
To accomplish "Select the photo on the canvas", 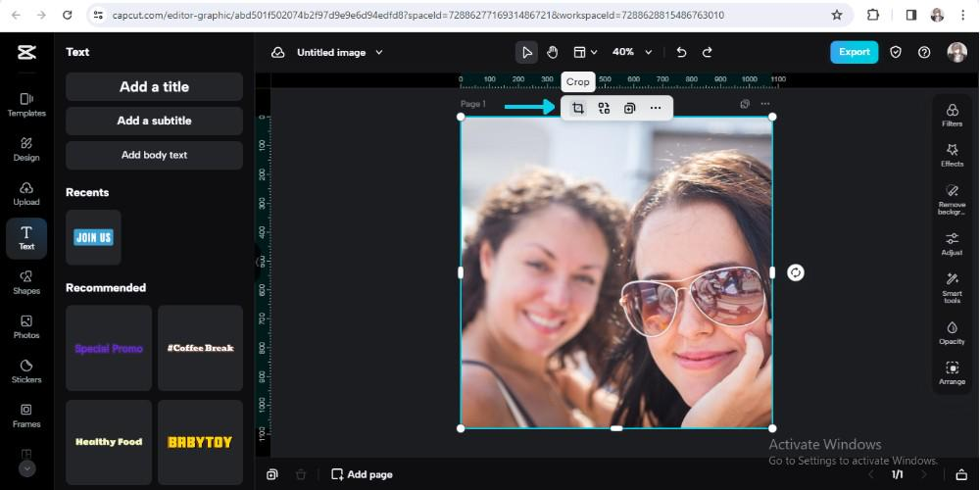I will coord(616,272).
